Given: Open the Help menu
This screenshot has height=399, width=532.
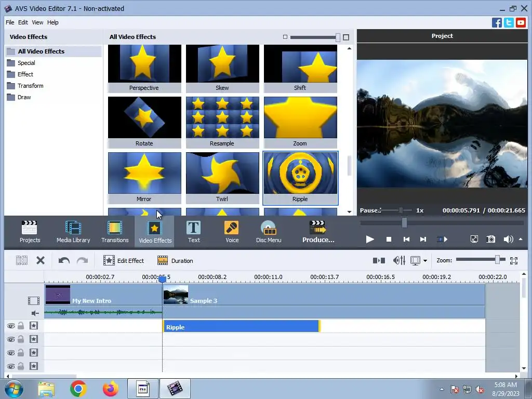Looking at the screenshot, I should pos(52,22).
